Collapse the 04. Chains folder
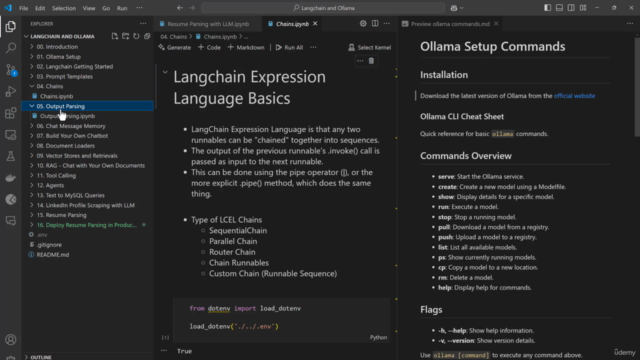The image size is (640, 360). point(87,86)
